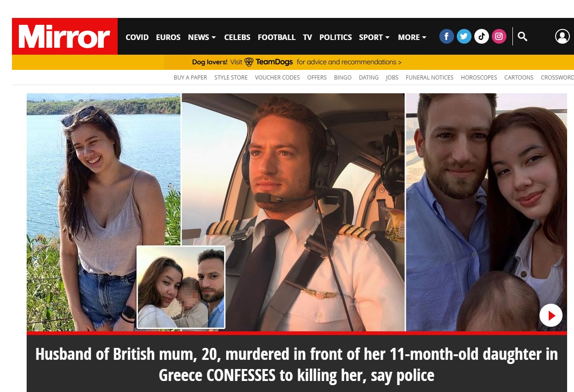Viewport: 574px width, 392px height.
Task: Open the VOUCHER CODES link
Action: 277,78
